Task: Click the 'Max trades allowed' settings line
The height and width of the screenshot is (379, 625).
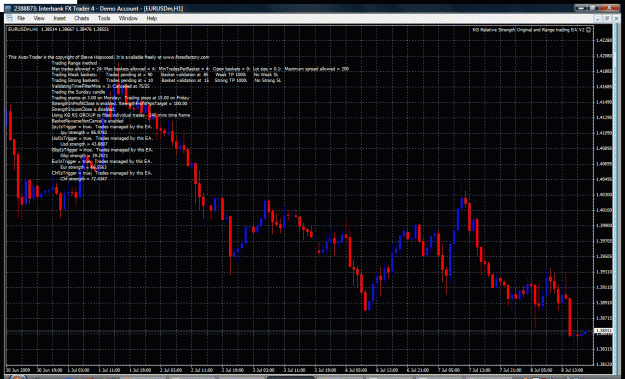Action: [200, 69]
